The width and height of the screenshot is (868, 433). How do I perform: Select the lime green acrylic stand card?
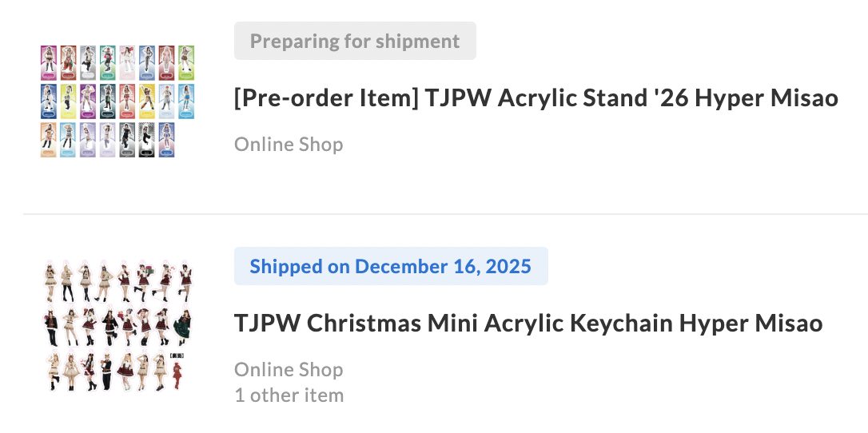tap(186, 62)
